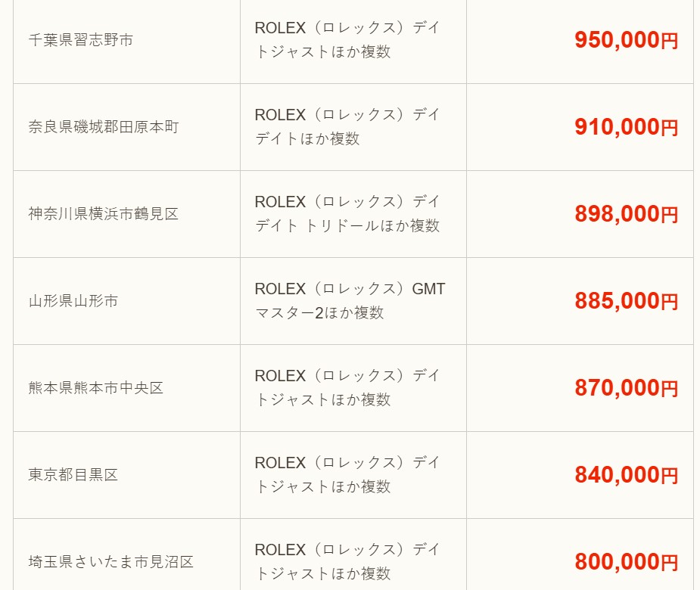Click the 神奈川県横浜市鶴見区 location cell

pos(127,214)
